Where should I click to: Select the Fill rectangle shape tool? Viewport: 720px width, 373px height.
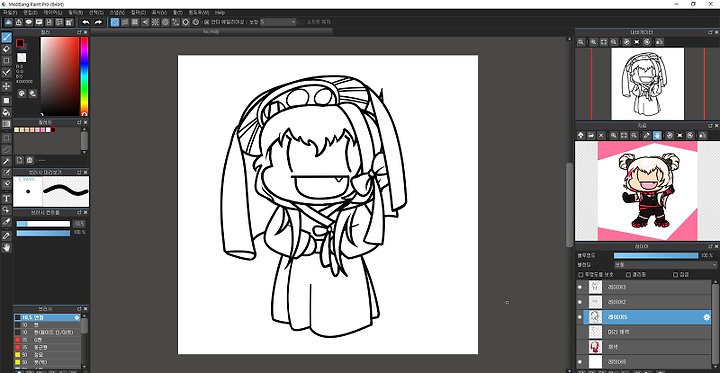pos(6,100)
